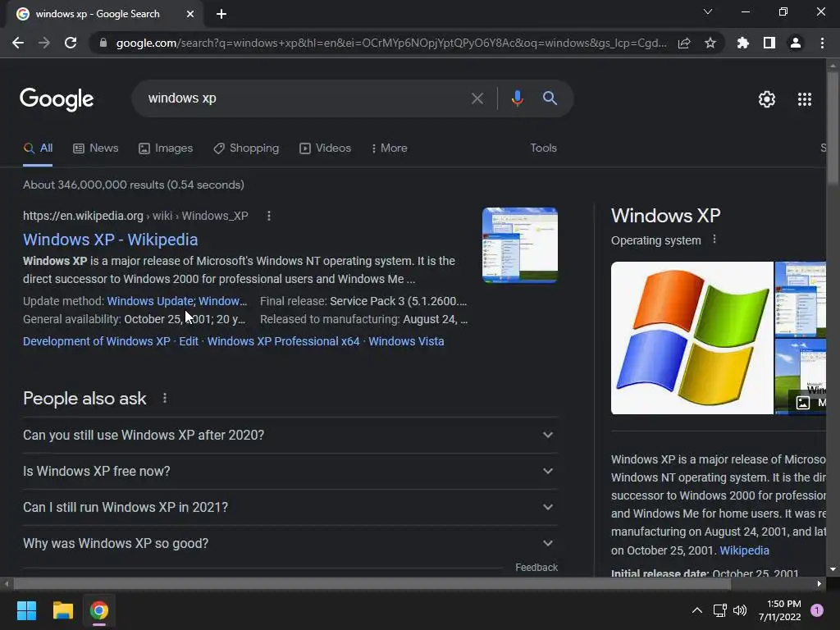Image resolution: width=840 pixels, height=630 pixels.
Task: Open the Chrome profile avatar
Action: [x=796, y=43]
